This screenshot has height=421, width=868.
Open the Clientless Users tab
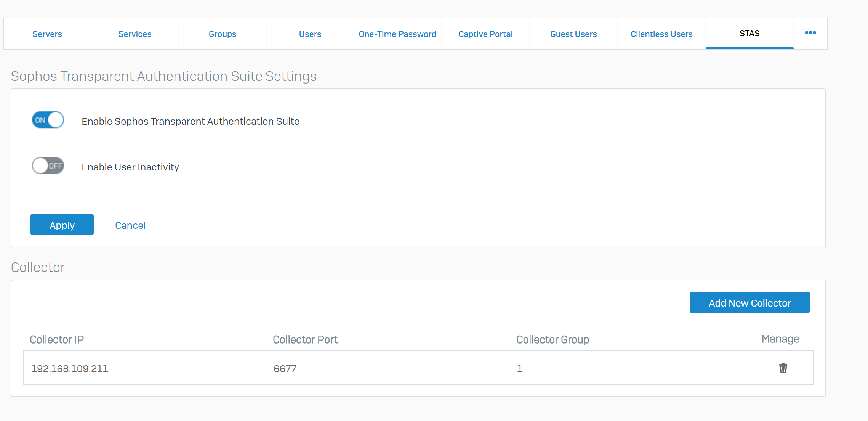point(661,34)
